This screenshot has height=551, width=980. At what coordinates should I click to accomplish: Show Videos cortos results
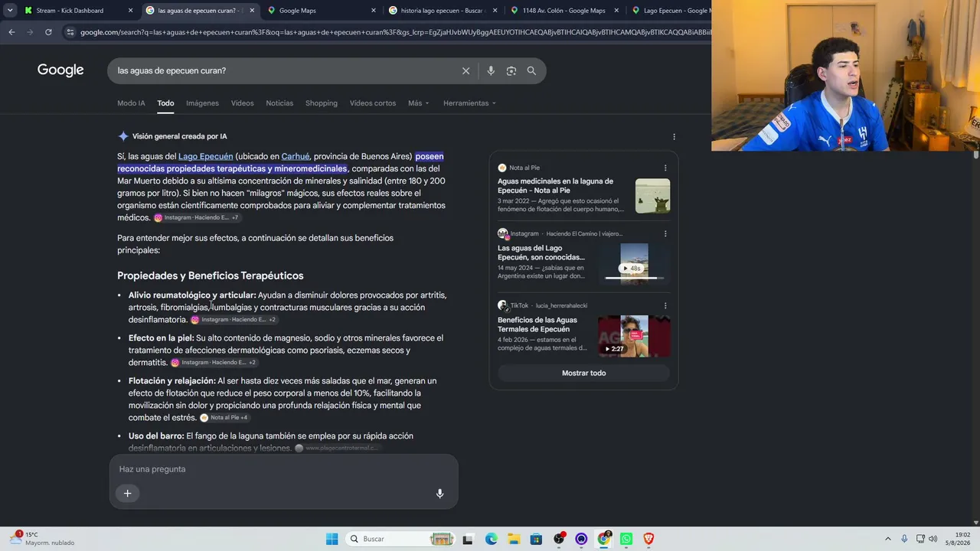coord(373,103)
